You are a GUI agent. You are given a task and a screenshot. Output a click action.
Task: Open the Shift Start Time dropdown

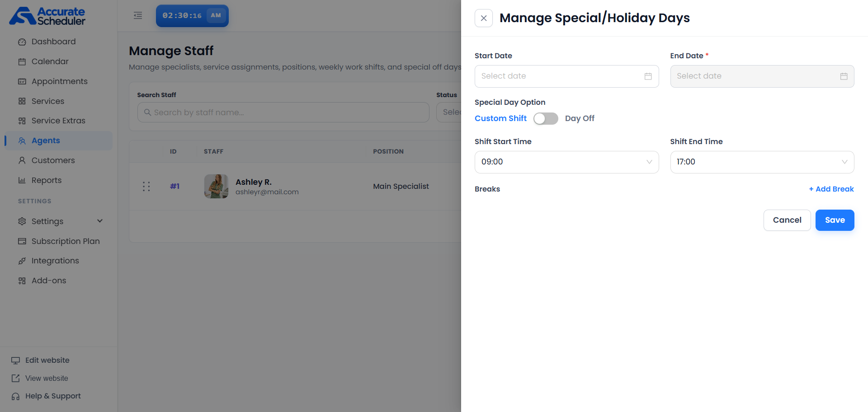click(566, 162)
